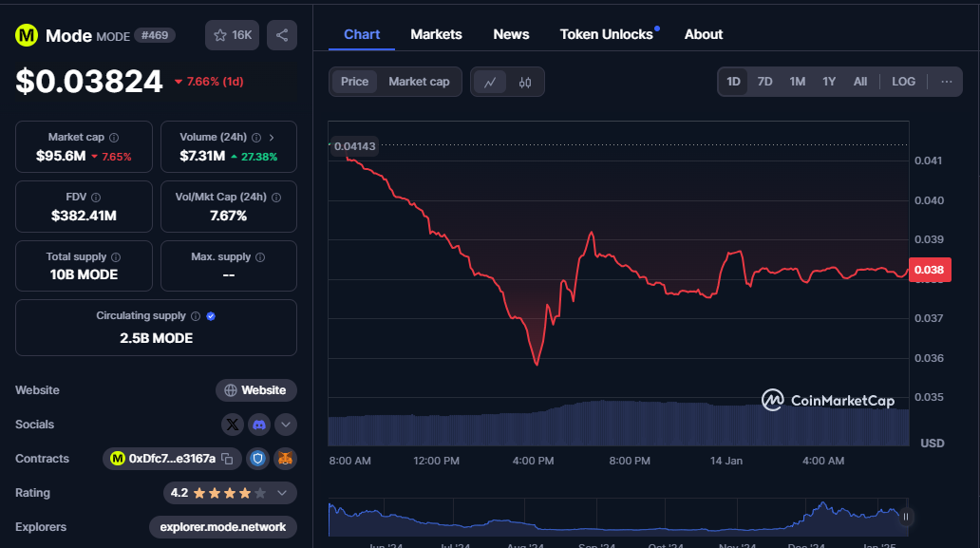Screen dimensions: 980x548
Task: Open the rating breakdown dropdown
Action: [282, 493]
